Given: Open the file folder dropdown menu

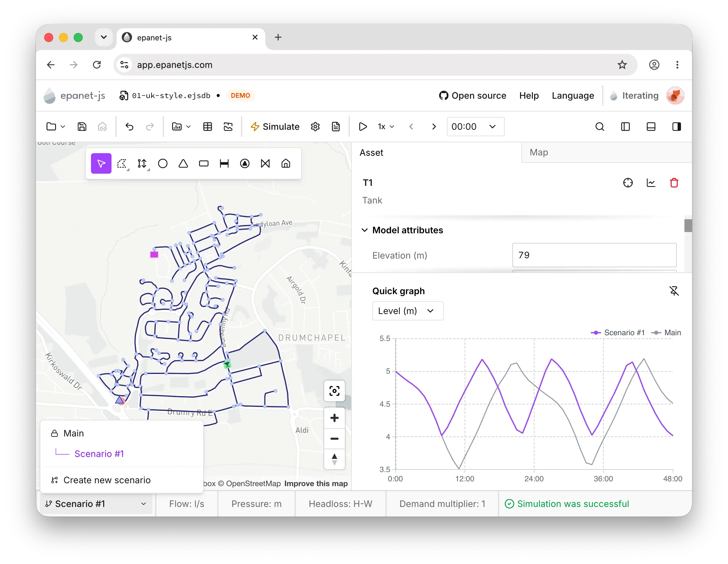Looking at the screenshot, I should [56, 127].
